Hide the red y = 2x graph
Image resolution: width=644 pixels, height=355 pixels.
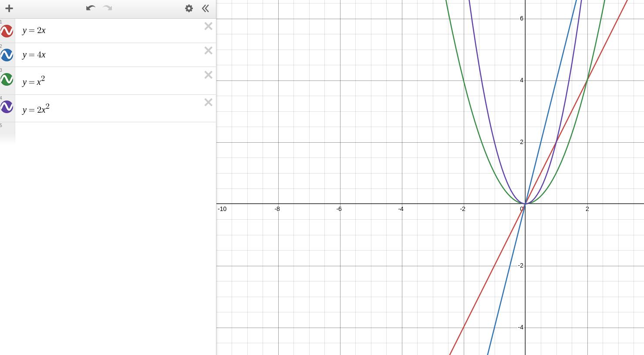[7, 31]
